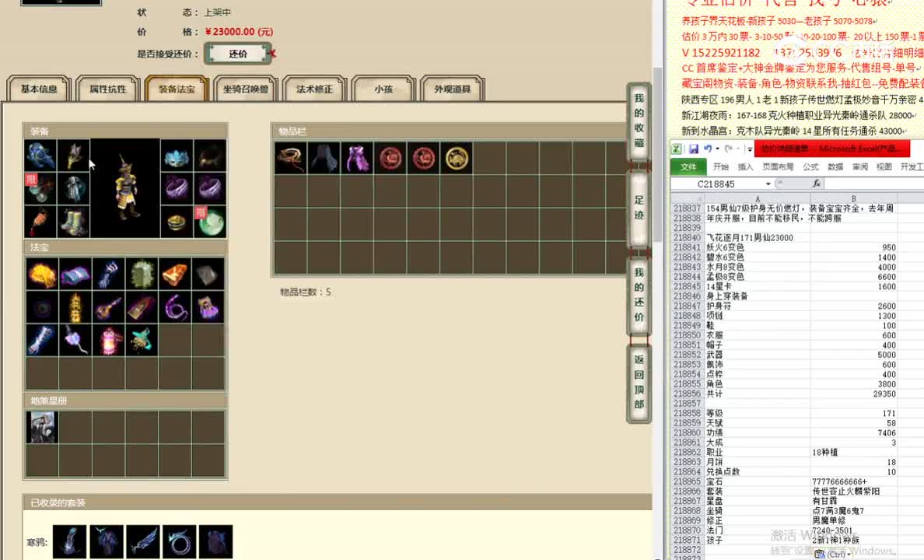Click the whip item in inventory

291,158
